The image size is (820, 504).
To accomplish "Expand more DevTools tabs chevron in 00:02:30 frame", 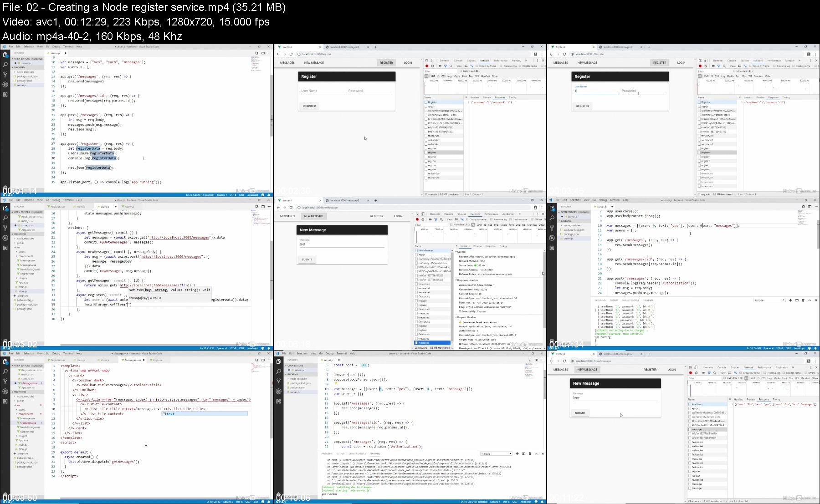I will [x=526, y=61].
